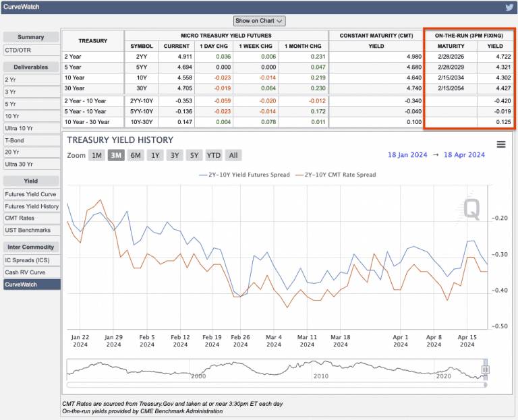The image size is (518, 420).
Task: Toggle the 2Y-10Y Yield Futures Spread legend
Action: (x=244, y=175)
